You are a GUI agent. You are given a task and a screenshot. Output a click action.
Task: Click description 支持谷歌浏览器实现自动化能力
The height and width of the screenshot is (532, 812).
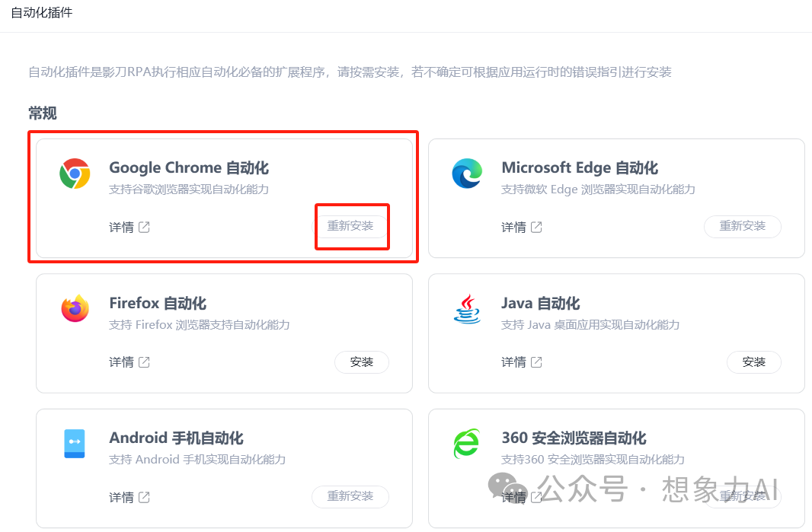[x=188, y=190]
